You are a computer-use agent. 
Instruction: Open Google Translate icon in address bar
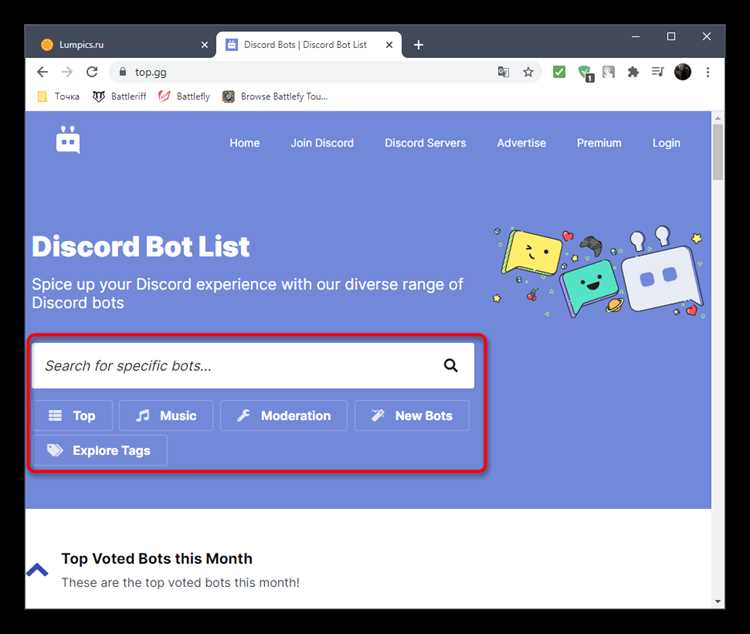pos(503,72)
